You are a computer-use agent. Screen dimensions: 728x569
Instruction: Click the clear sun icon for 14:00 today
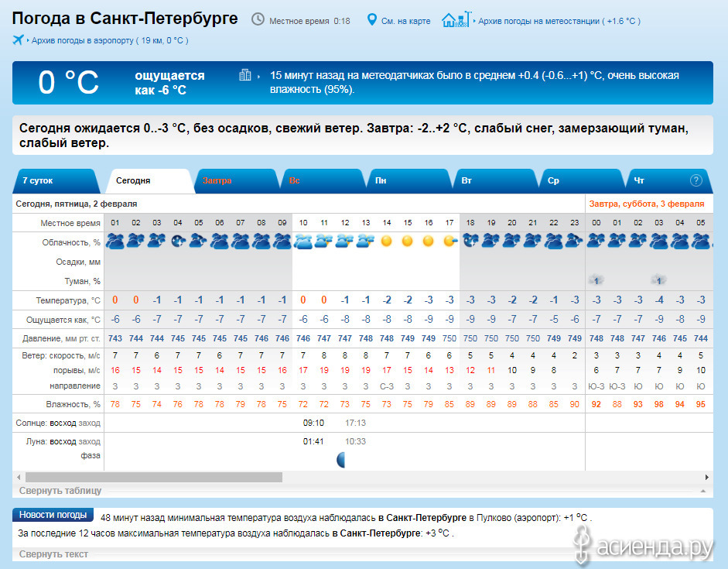(x=387, y=241)
